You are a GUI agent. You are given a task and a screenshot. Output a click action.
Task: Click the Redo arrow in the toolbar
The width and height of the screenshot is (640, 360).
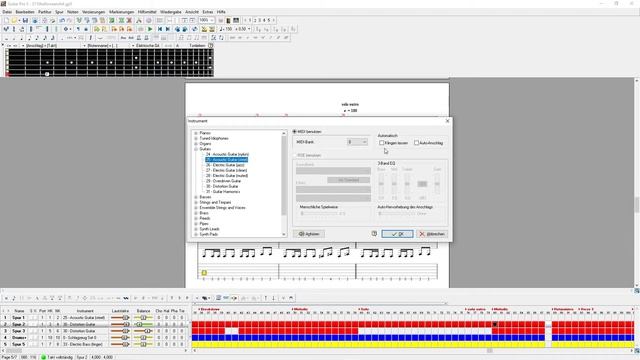pos(69,20)
